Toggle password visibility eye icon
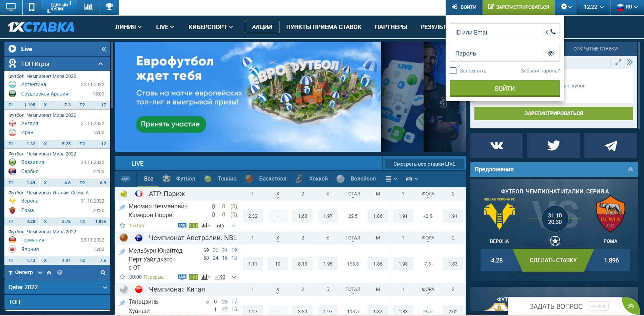This screenshot has width=644, height=316. [551, 53]
